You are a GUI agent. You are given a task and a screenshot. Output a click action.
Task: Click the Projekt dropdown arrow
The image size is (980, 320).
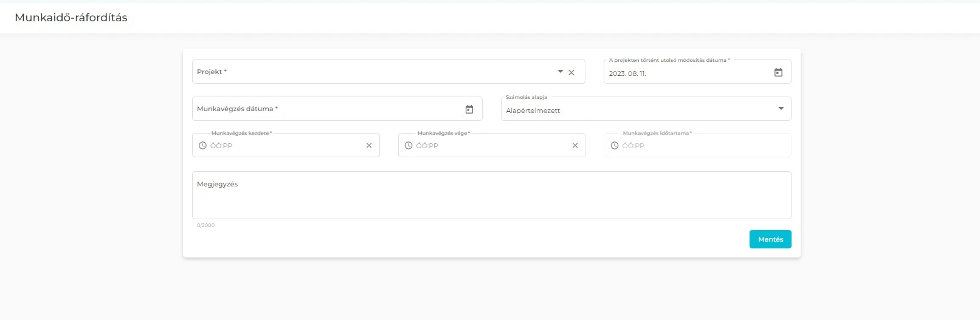560,72
